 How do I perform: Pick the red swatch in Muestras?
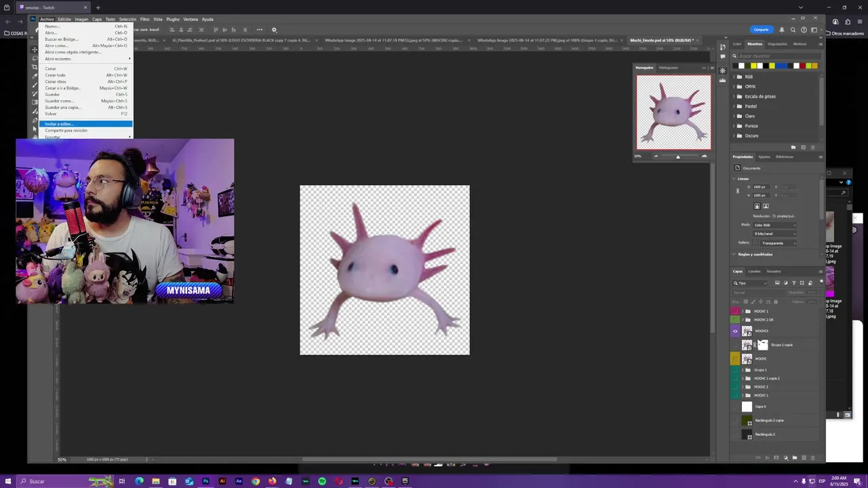point(802,66)
